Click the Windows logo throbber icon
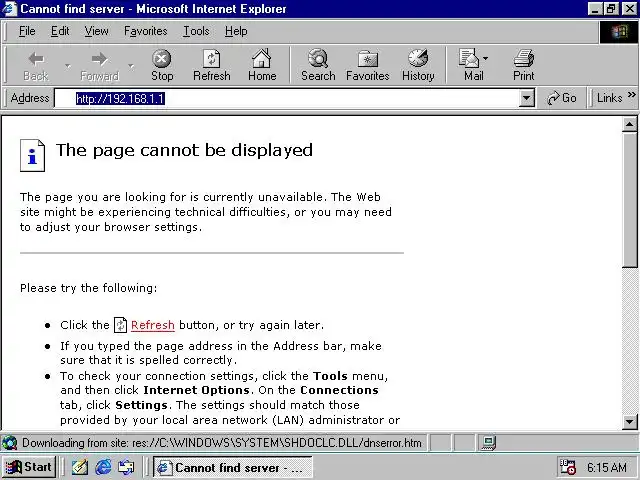 (619, 32)
